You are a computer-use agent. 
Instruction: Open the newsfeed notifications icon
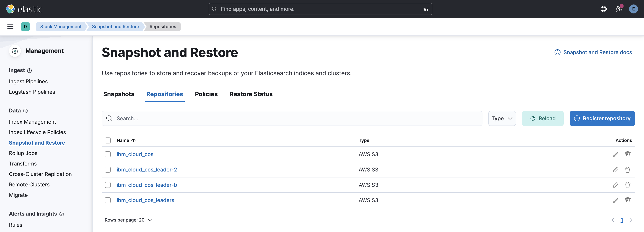click(x=618, y=9)
